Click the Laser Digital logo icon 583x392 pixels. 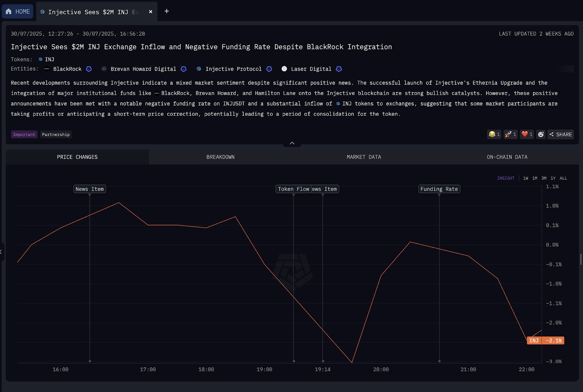[284, 69]
